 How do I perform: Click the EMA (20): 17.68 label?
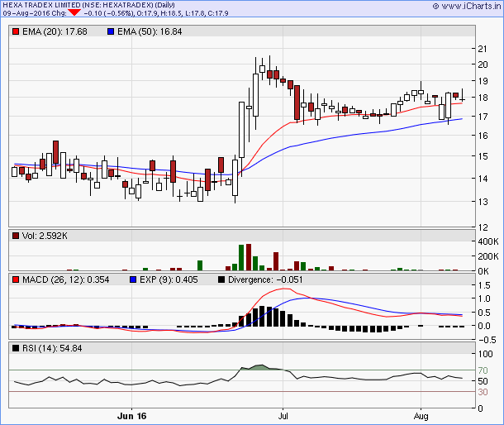[55, 31]
